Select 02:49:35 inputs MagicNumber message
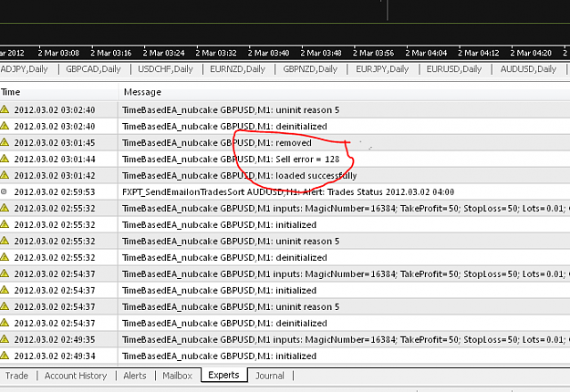The height and width of the screenshot is (392, 570). point(346,340)
